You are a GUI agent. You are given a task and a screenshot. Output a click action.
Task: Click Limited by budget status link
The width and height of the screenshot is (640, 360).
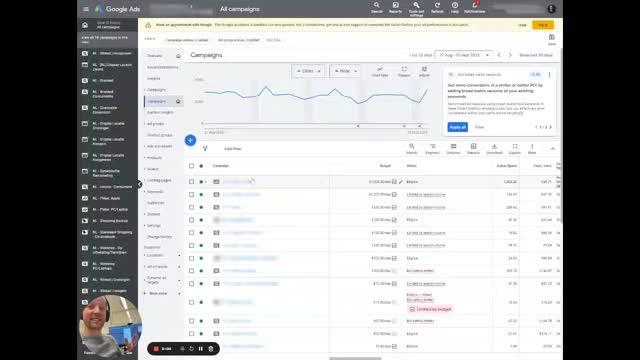(431, 309)
